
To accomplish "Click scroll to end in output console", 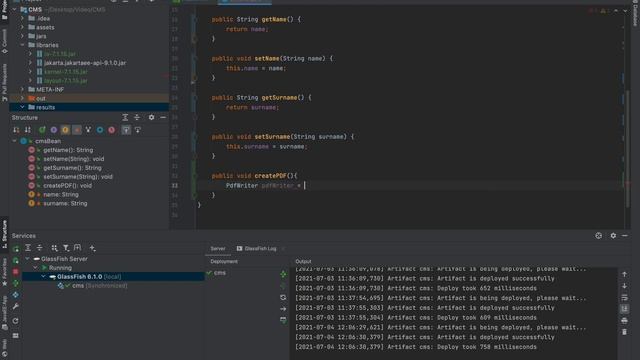I will click(x=624, y=309).
